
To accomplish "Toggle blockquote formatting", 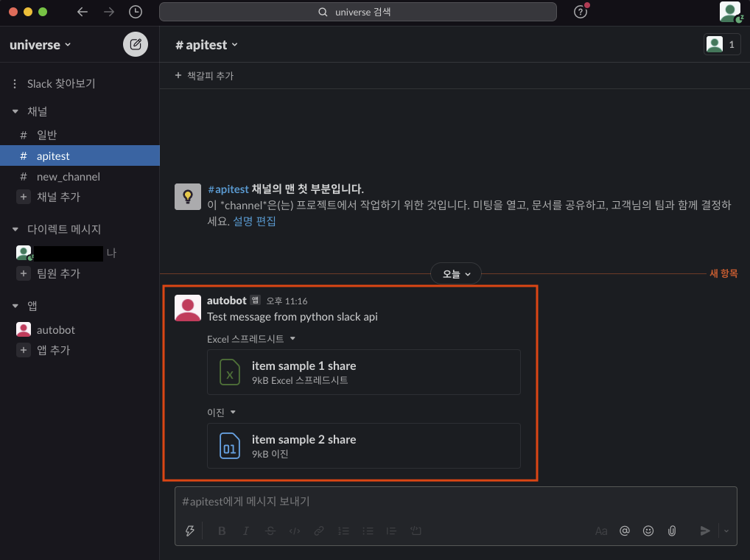I will coord(391,531).
